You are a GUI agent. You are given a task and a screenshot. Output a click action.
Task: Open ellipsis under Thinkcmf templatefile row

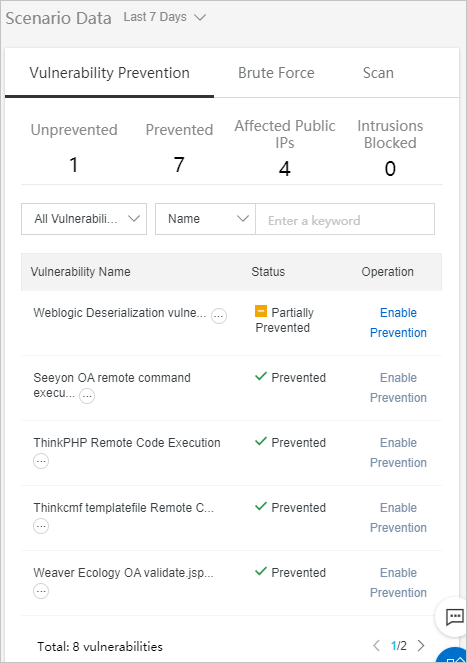41,526
